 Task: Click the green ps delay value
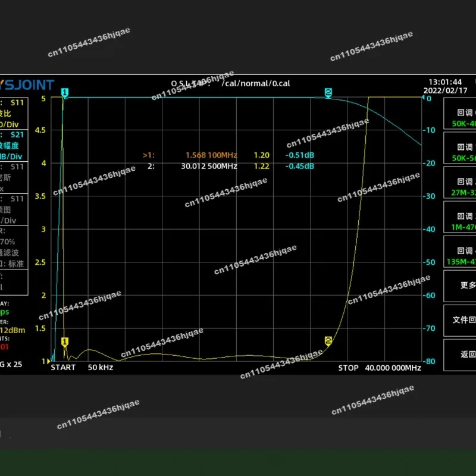pyautogui.click(x=5, y=312)
